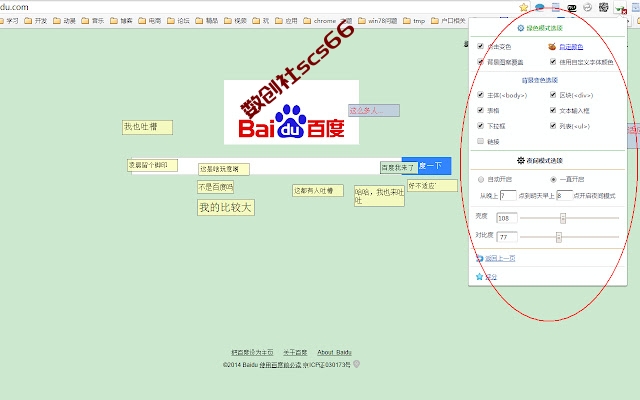640x400 pixels.
Task: Click the contrast value field showing 77
Action: 507,237
